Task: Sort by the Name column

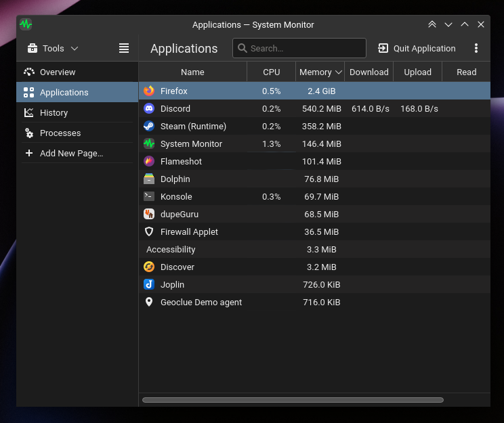Action: (x=192, y=72)
